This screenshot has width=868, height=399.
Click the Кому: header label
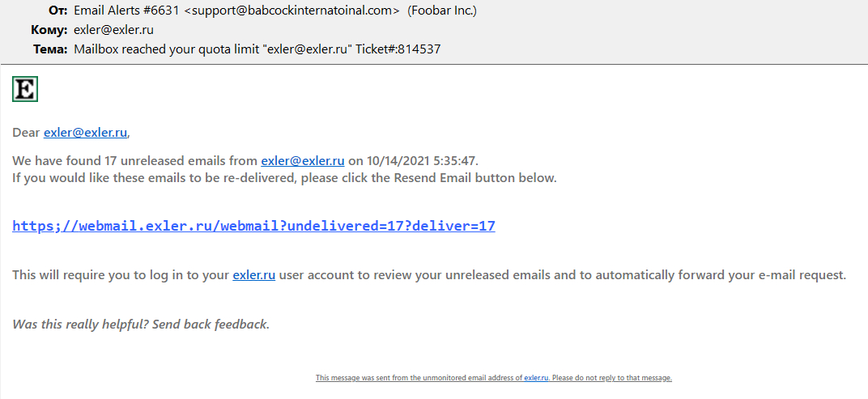click(x=49, y=30)
